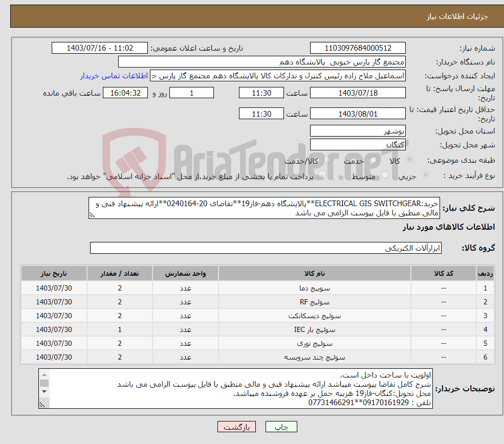
Task: Click the price validity date 1403/08/01
Action: pos(358,114)
